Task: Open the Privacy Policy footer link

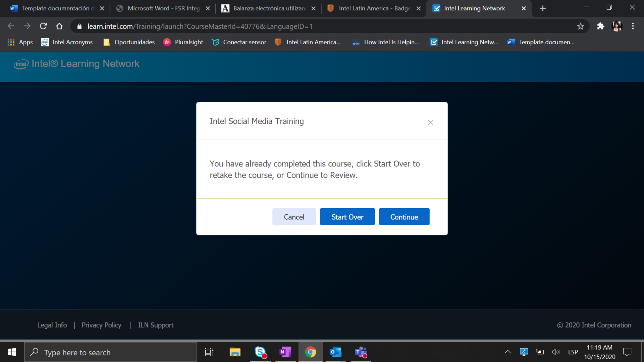Action: [101, 325]
